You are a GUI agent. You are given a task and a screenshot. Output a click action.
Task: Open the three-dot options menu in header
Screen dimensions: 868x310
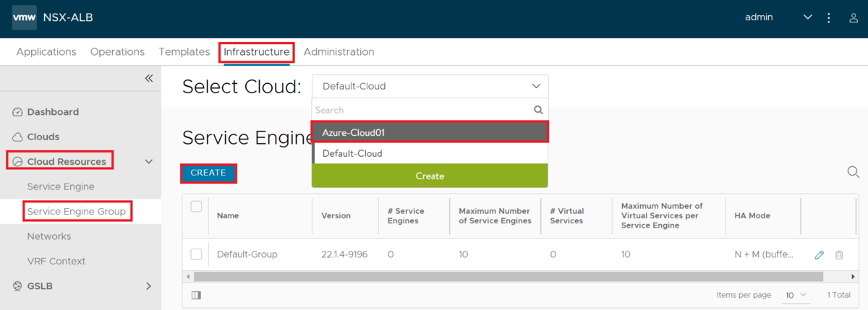tap(829, 17)
